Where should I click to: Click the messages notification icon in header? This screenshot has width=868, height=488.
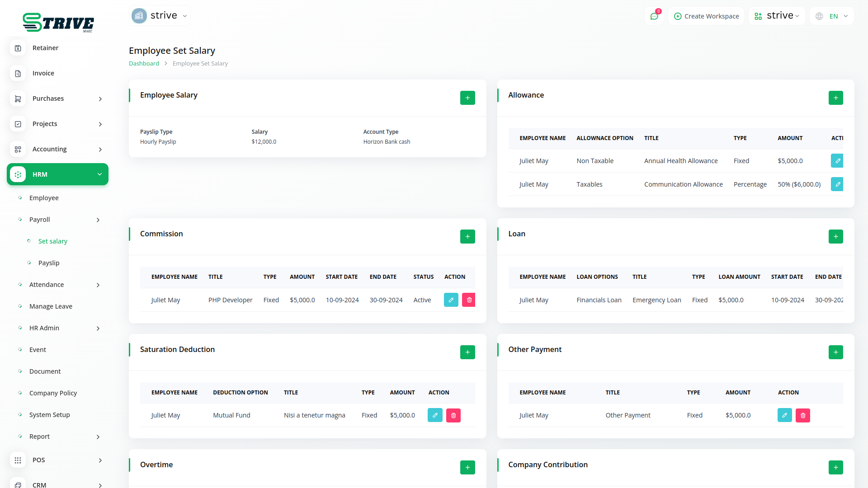(x=654, y=15)
